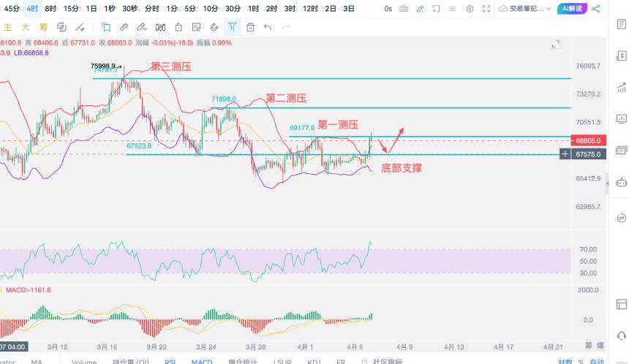Open the share icon next to AI解读

coord(596,9)
